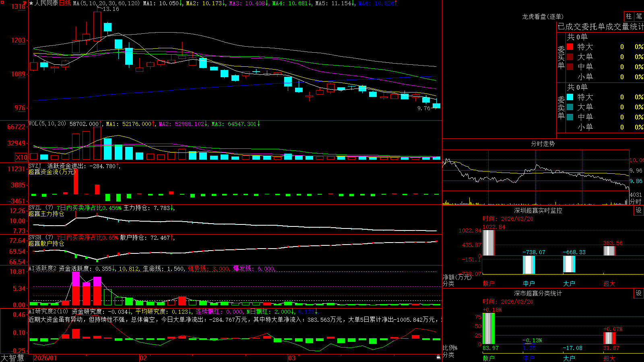This screenshot has width=644, height=362.
Task: Select the 03 month timeline marker
Action: pos(292,358)
